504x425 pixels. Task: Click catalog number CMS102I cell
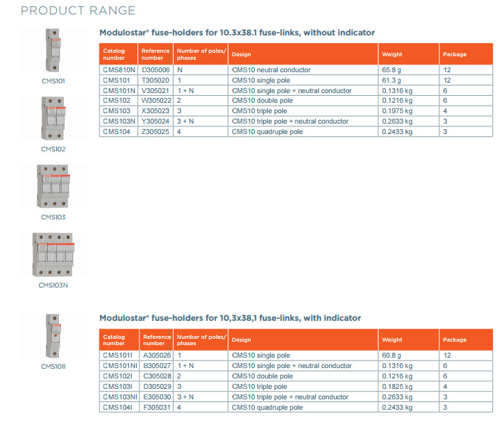[119, 376]
